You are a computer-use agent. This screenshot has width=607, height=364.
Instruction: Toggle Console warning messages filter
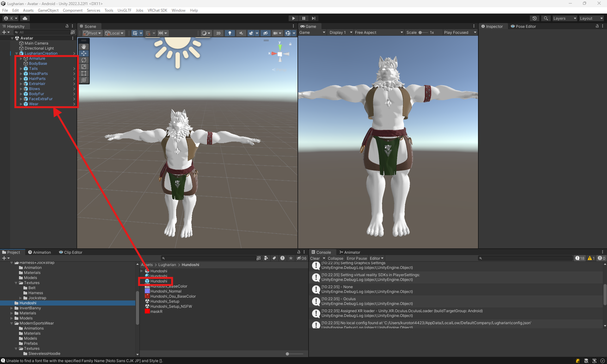(591, 258)
